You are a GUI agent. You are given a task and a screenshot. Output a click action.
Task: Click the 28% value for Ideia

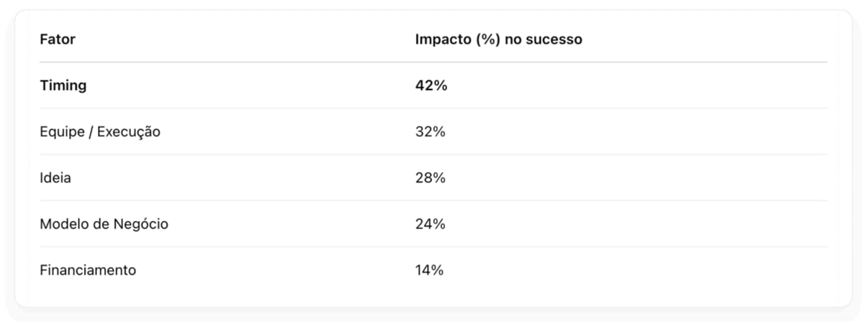point(431,178)
